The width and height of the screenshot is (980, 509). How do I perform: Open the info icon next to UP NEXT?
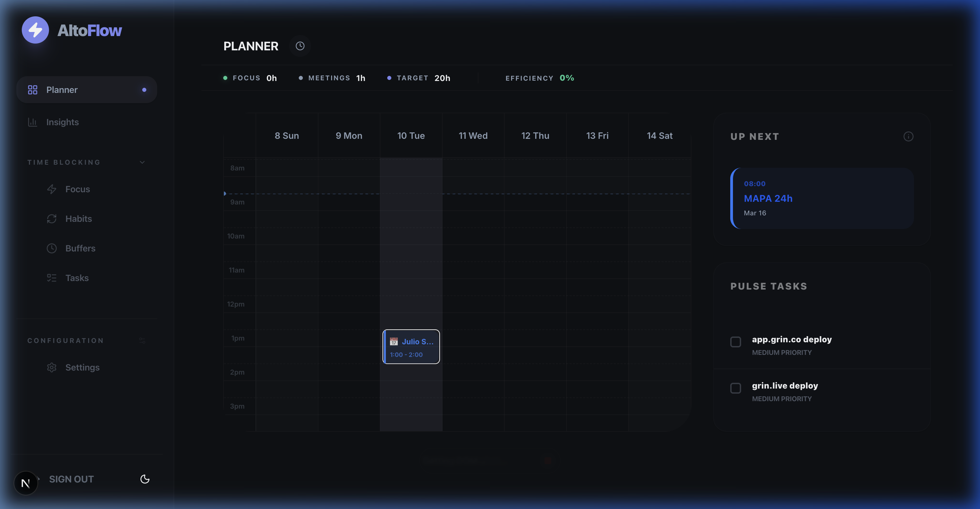(909, 136)
